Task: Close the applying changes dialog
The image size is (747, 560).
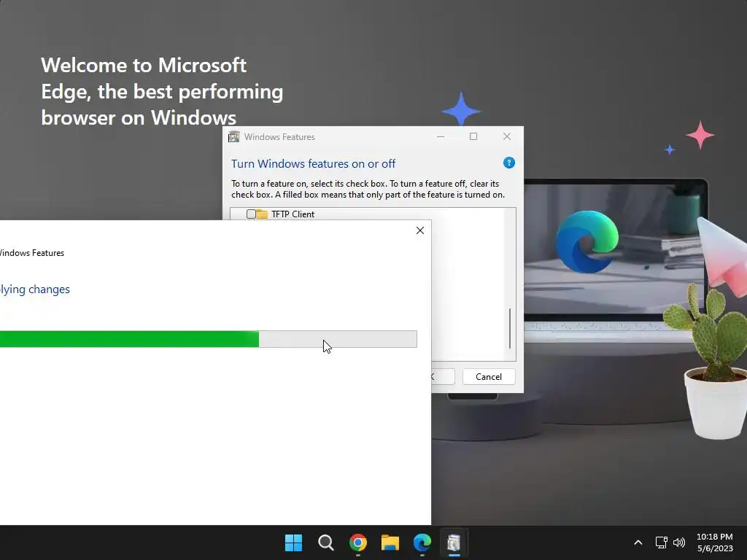Action: [x=419, y=230]
